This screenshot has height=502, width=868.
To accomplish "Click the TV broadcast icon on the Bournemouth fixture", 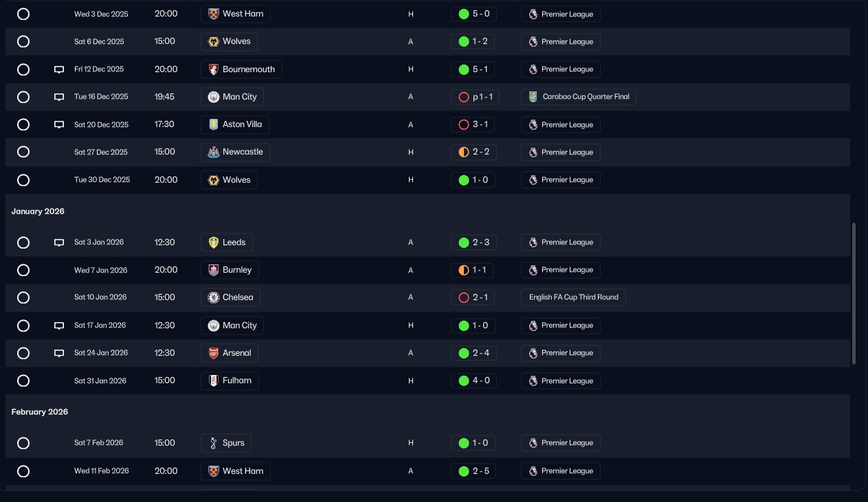I will [59, 69].
